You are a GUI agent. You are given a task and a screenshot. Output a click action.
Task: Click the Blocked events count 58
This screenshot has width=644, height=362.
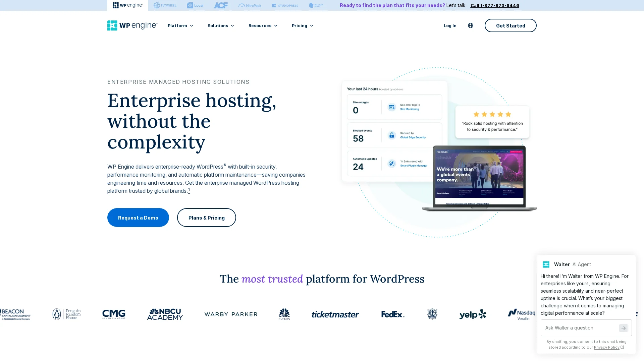click(x=358, y=138)
